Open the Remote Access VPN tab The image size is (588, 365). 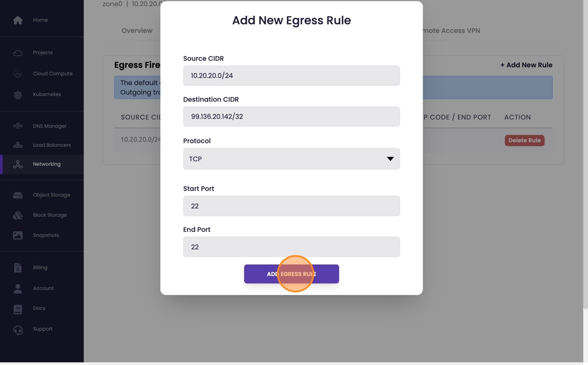(451, 31)
